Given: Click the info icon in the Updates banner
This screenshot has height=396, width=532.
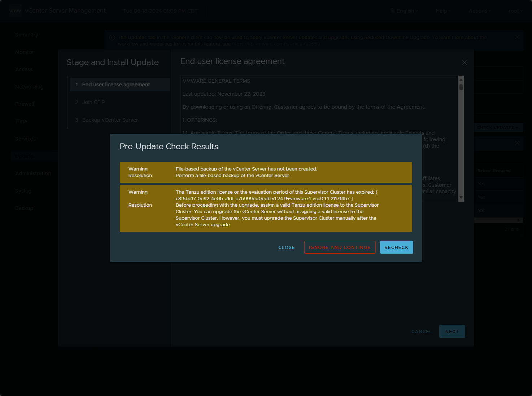Looking at the screenshot, I should (112, 38).
